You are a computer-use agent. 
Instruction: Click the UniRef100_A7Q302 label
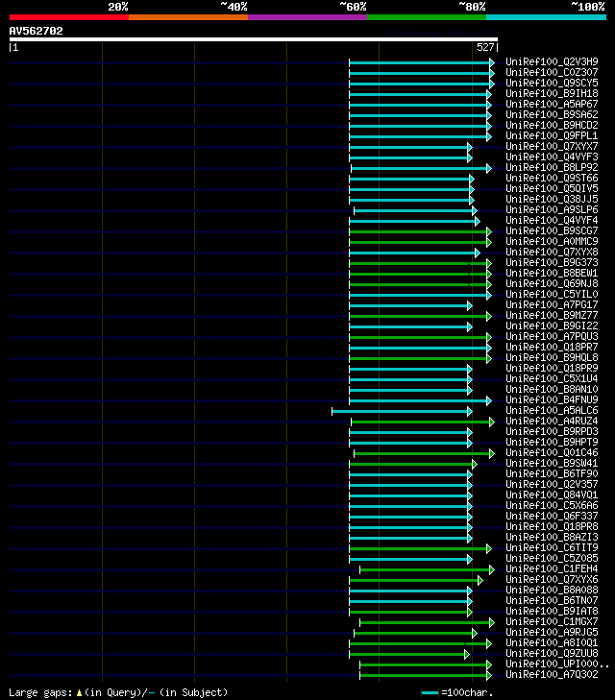[552, 674]
